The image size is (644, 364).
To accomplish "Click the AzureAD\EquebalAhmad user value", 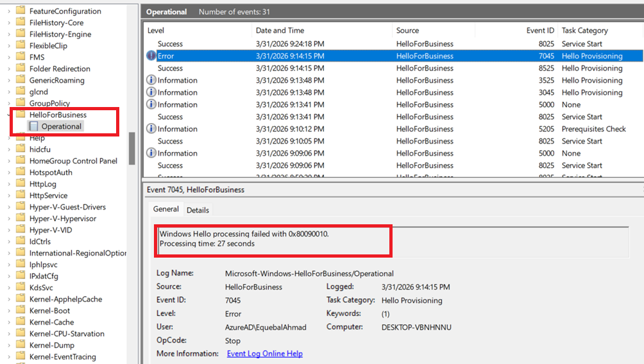I will point(266,327).
